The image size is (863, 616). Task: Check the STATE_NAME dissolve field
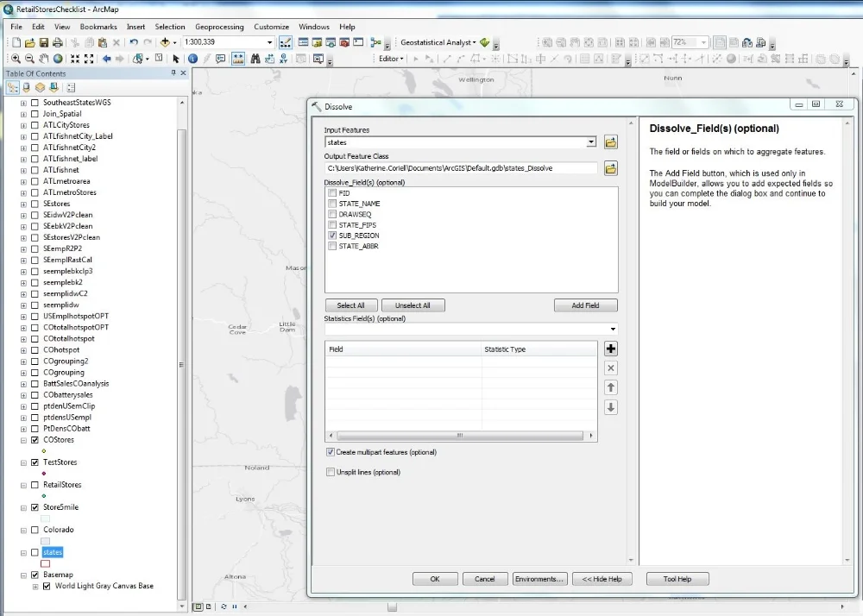[332, 204]
